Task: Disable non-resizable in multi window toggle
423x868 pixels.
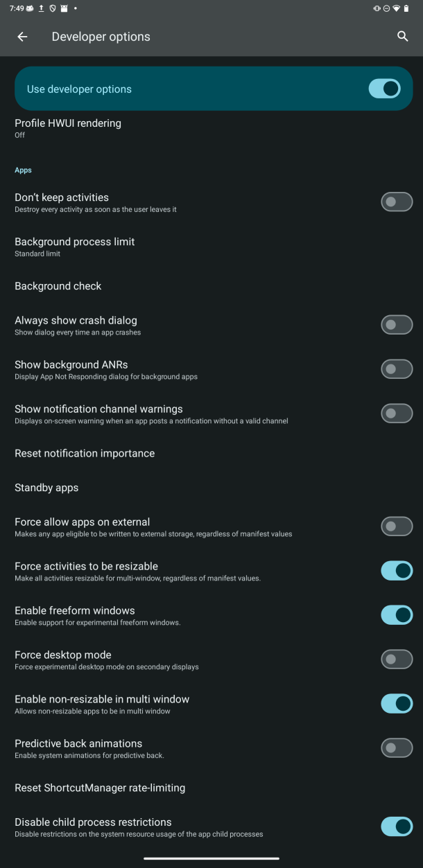Action: [397, 704]
